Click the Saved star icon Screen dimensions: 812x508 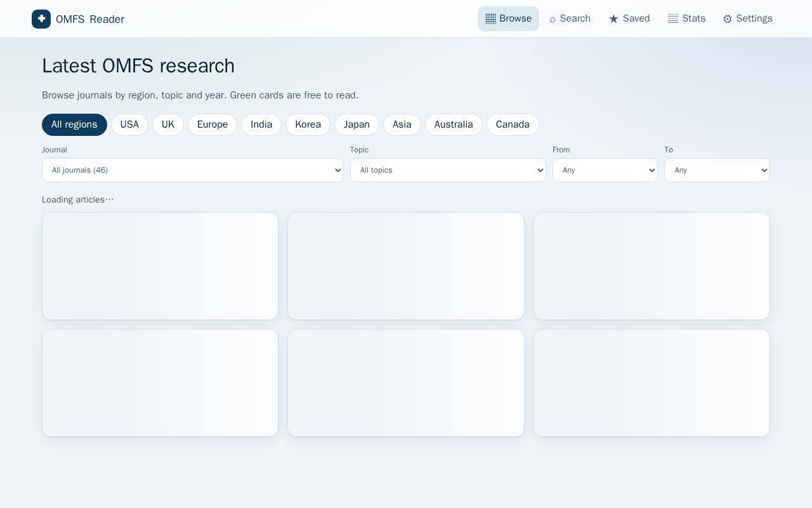(613, 19)
